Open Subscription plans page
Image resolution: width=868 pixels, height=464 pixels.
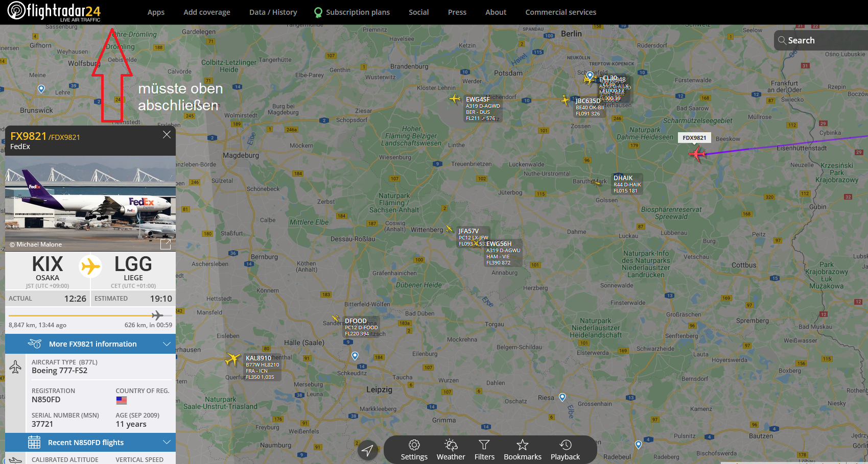coord(352,12)
